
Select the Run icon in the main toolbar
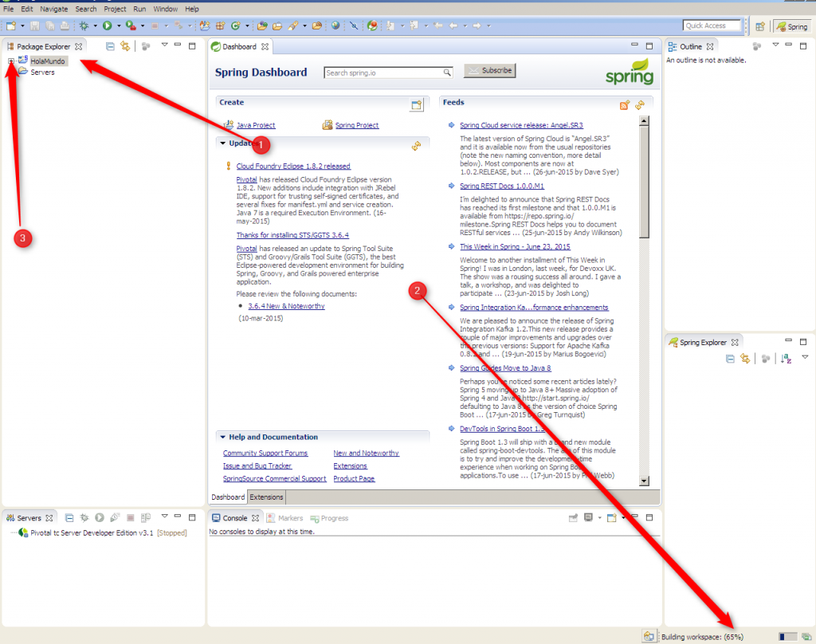tap(106, 25)
